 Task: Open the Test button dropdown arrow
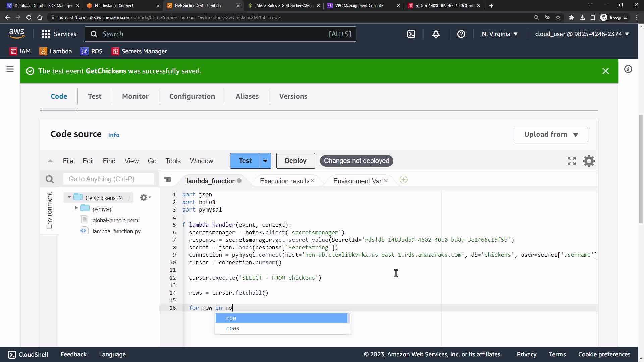pyautogui.click(x=265, y=161)
